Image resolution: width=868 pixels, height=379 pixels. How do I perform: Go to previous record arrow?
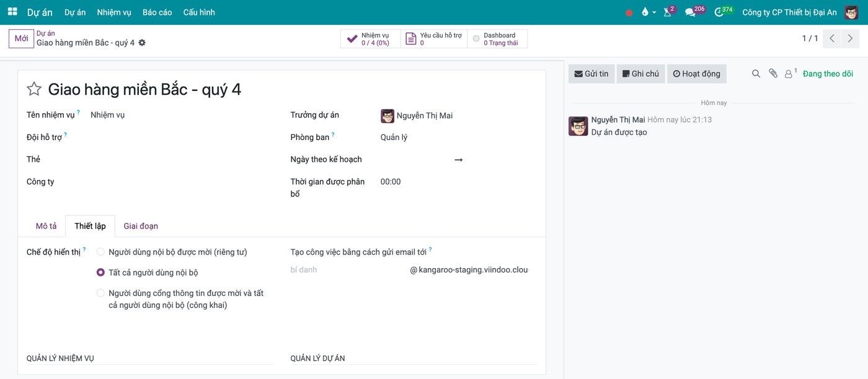(x=833, y=38)
